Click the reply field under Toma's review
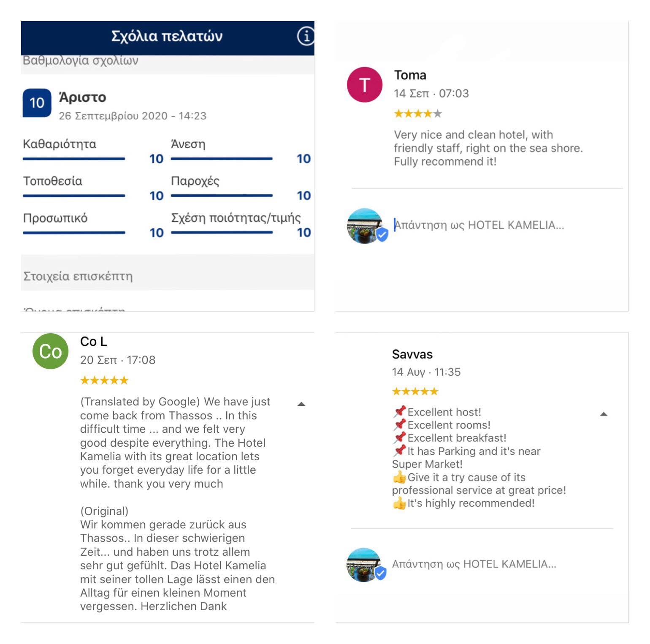This screenshot has width=650, height=644. tap(479, 225)
